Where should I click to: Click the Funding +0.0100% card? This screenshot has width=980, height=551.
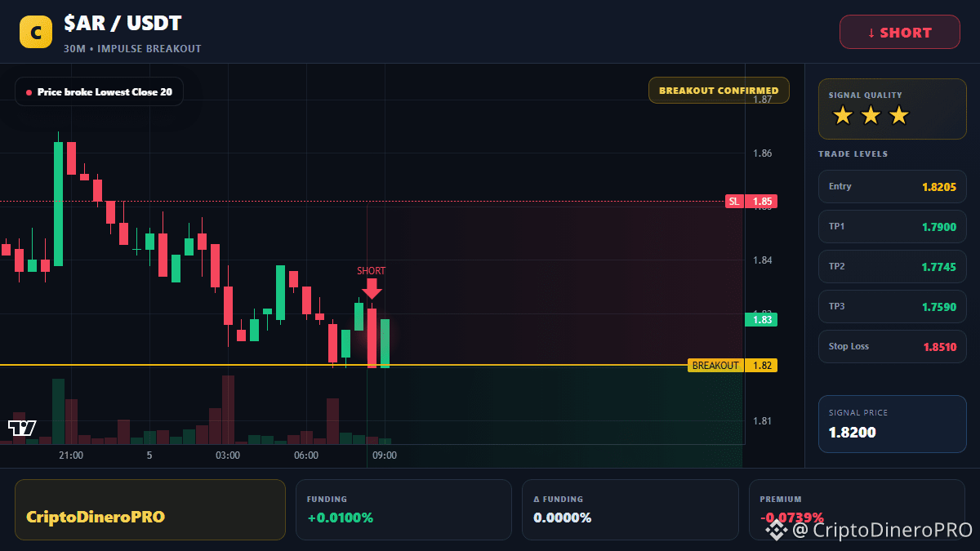404,509
